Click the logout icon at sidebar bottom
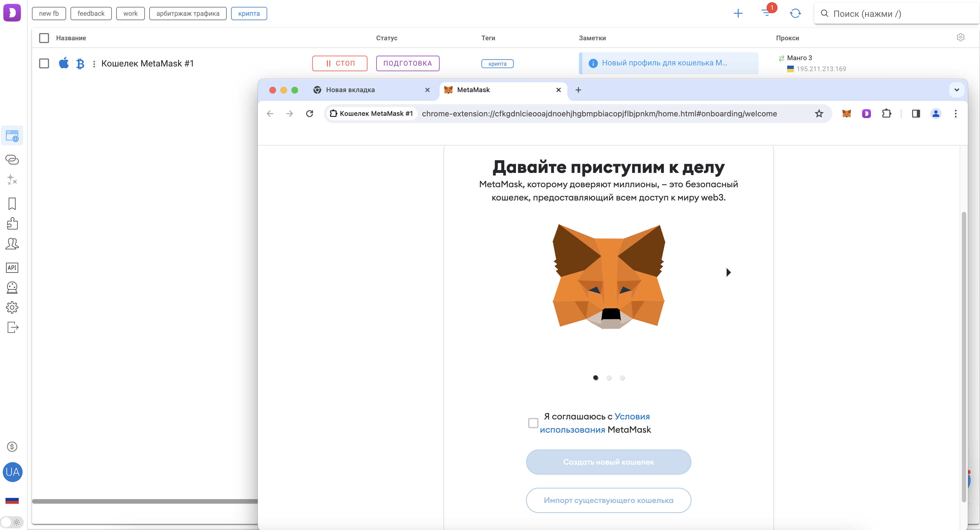This screenshot has width=980, height=530. pyautogui.click(x=12, y=327)
